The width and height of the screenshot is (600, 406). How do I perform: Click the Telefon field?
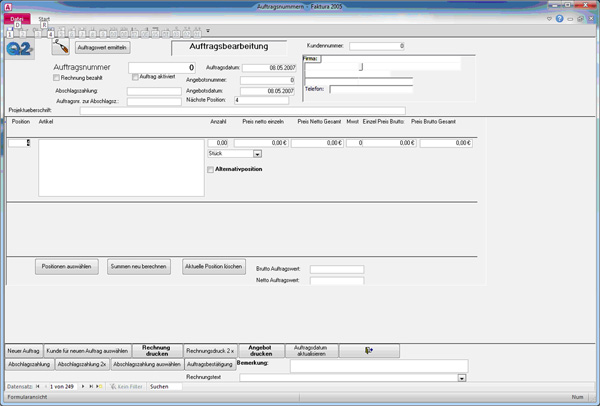pos(371,89)
